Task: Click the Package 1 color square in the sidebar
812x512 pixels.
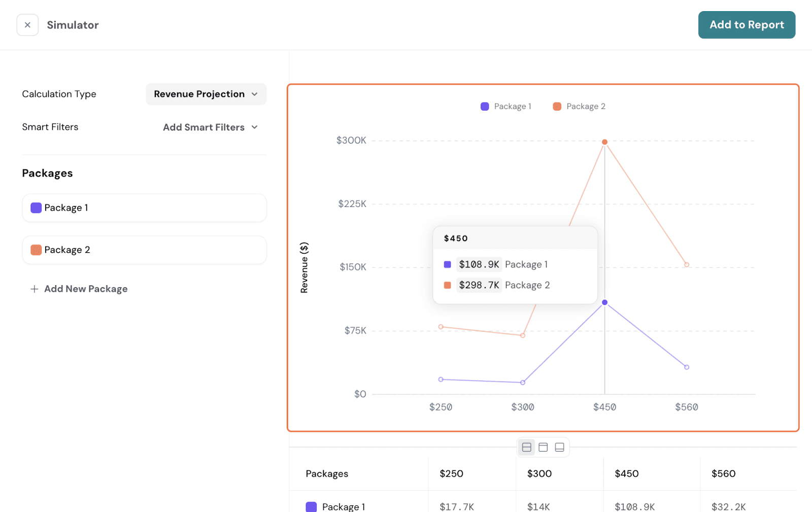Action: 36,208
